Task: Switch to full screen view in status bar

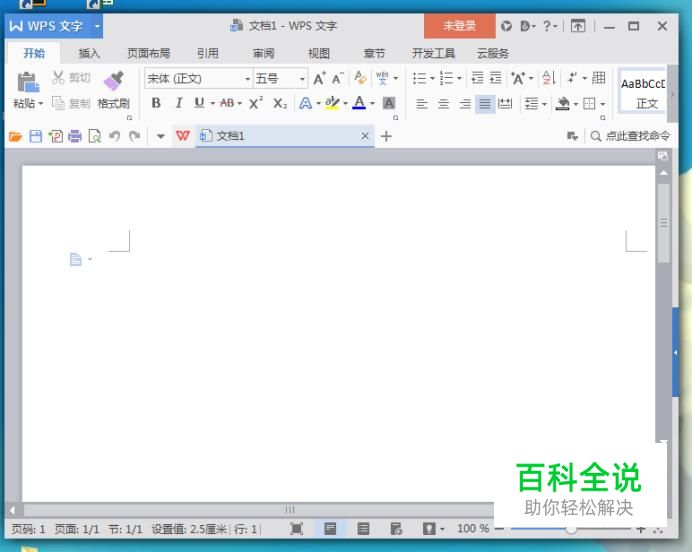Action: (x=297, y=528)
